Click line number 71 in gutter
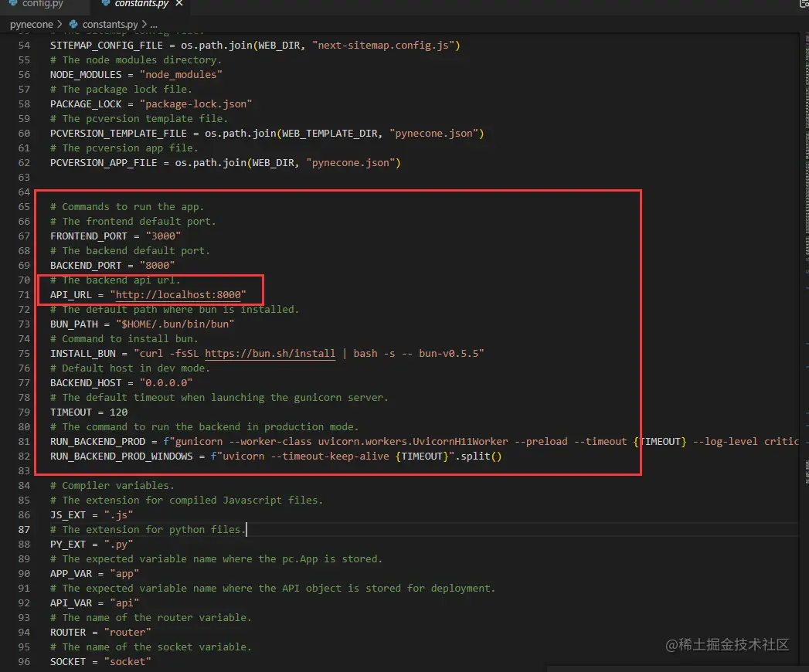The height and width of the screenshot is (672, 809). [24, 295]
